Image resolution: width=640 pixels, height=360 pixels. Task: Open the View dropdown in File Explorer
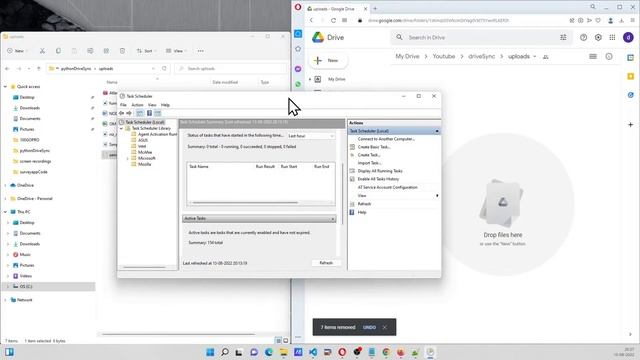(x=176, y=51)
